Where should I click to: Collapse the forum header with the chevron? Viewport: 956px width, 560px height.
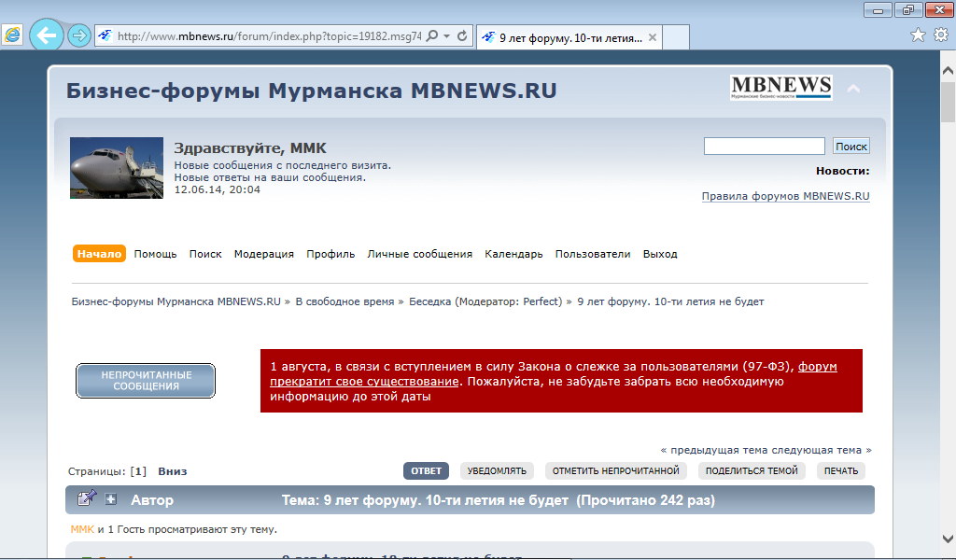[x=853, y=90]
